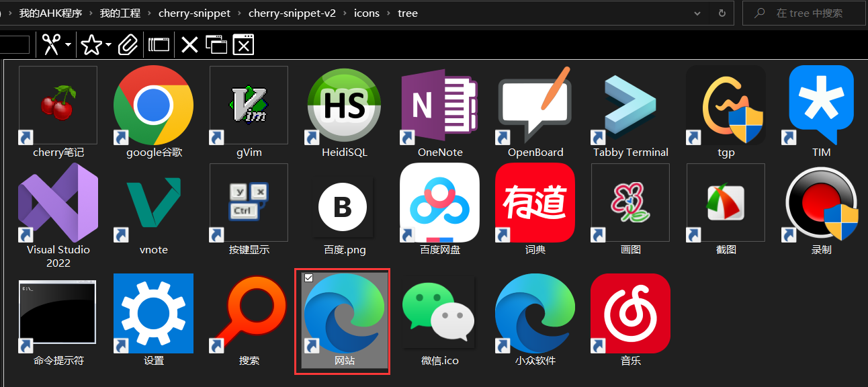The width and height of the screenshot is (868, 387).
Task: Select the OpenBoard shortcut icon
Action: click(x=535, y=105)
